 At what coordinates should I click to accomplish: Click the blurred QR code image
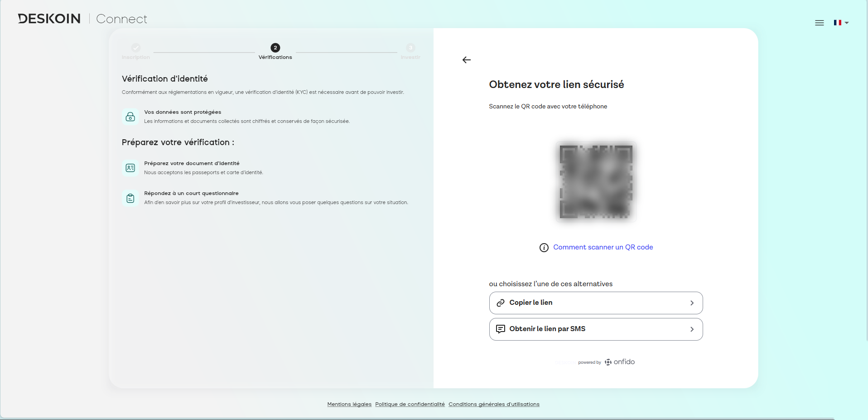pyautogui.click(x=595, y=182)
